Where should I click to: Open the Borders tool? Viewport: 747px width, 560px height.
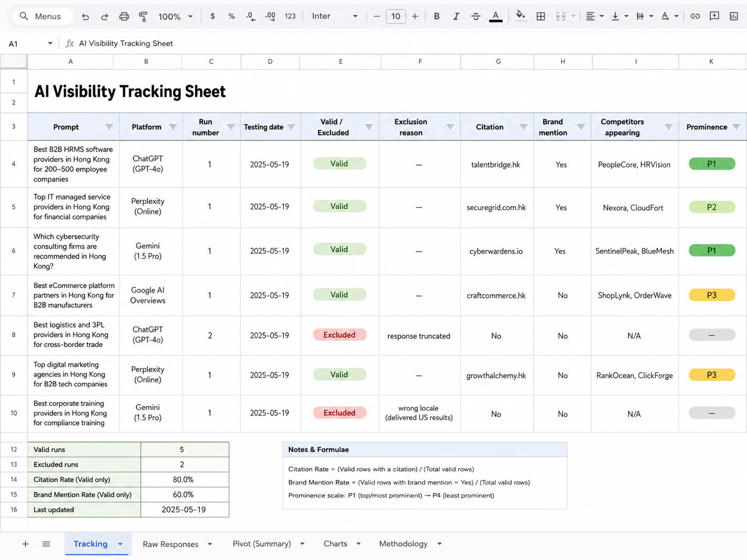click(541, 17)
